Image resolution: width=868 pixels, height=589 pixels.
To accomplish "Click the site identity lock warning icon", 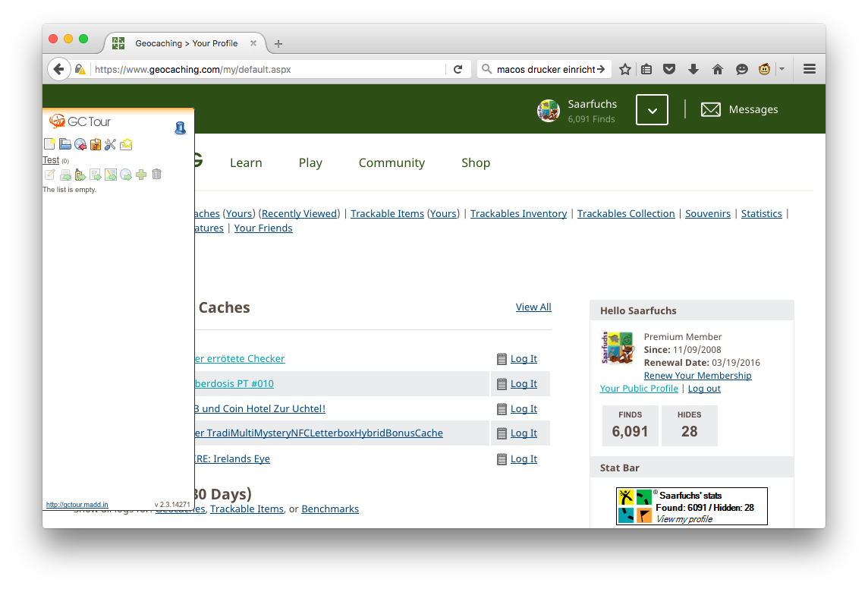I will 80,69.
